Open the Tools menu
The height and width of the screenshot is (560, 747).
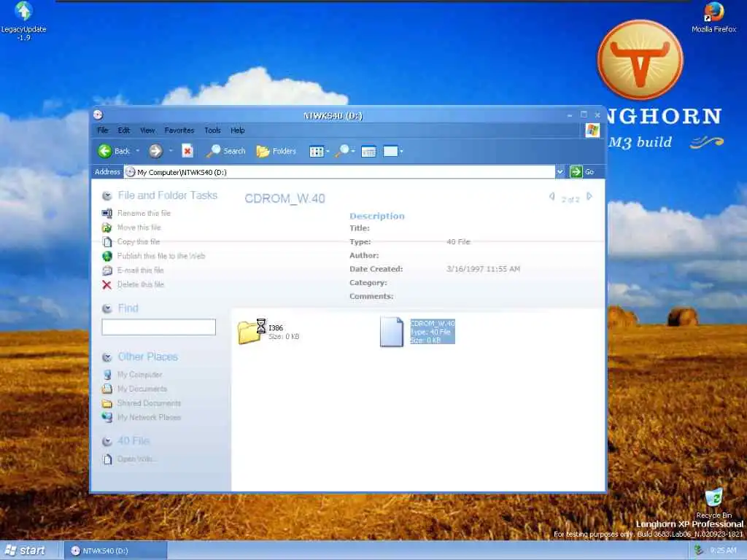tap(212, 130)
